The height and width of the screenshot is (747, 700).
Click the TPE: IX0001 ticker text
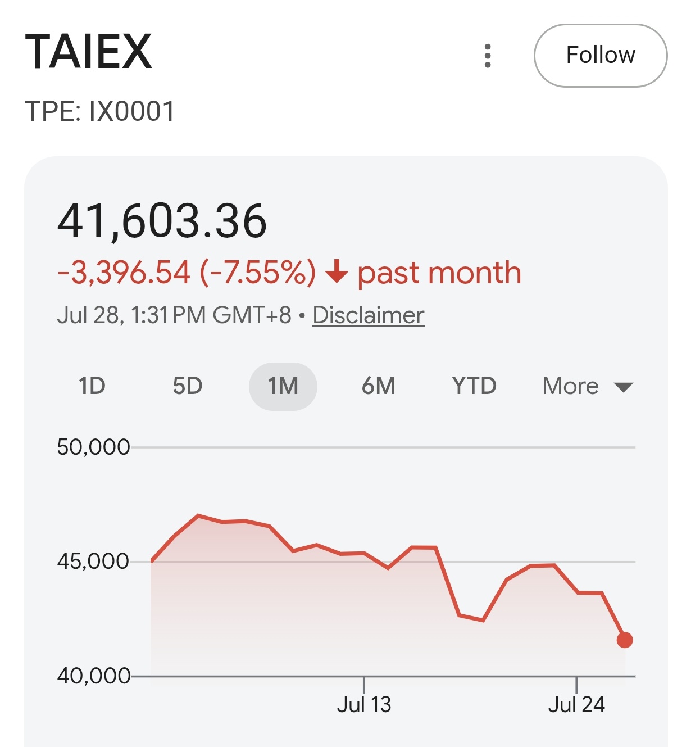tap(100, 111)
